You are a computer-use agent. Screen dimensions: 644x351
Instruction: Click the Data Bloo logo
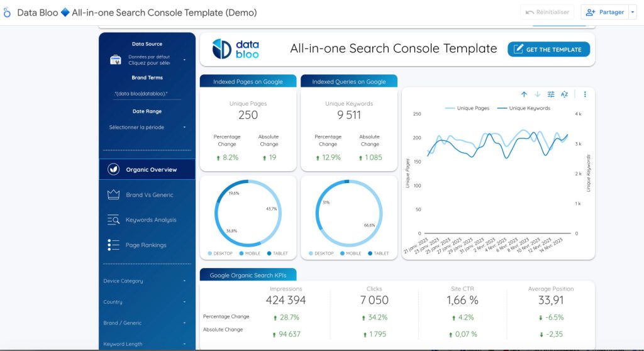tap(235, 49)
